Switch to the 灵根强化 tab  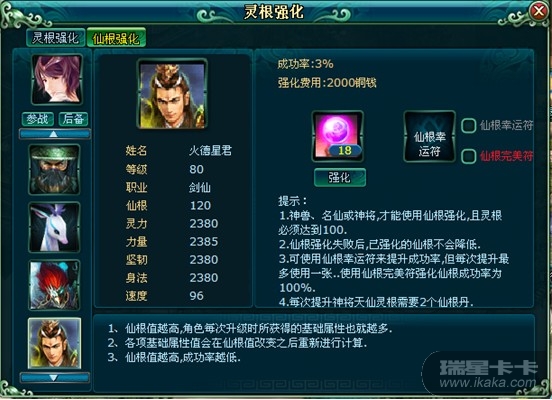tap(56, 38)
